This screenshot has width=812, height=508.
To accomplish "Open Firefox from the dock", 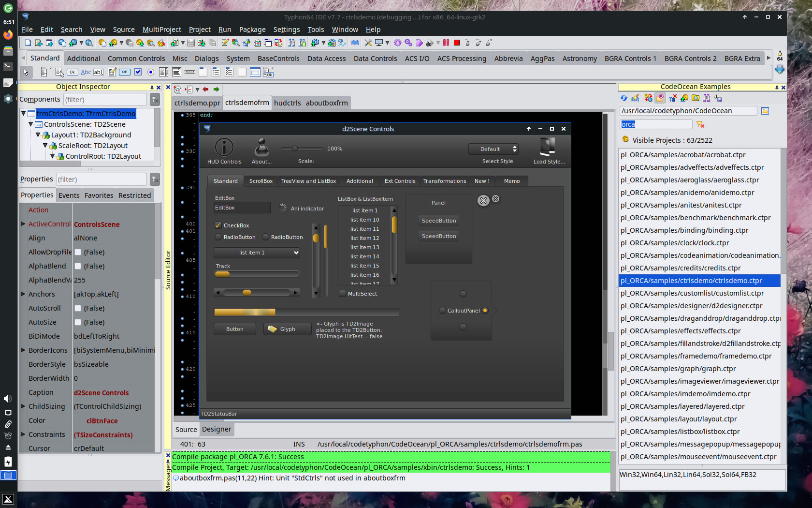I will coord(8,35).
